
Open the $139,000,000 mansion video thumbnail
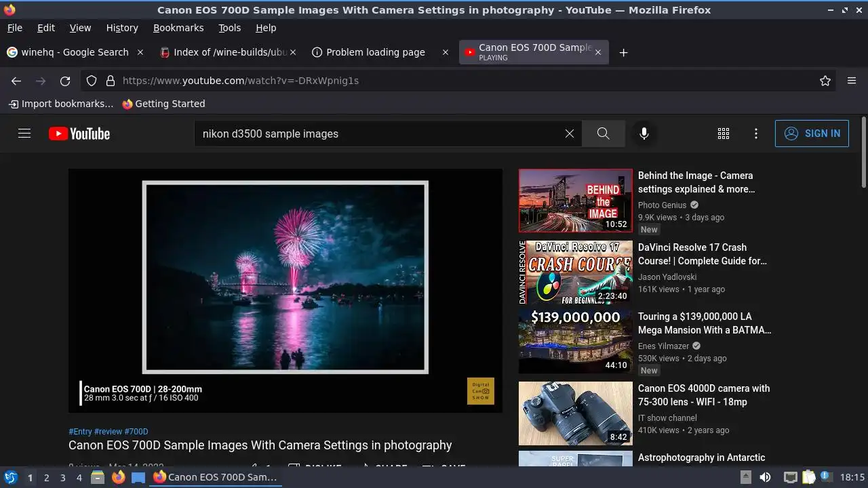(576, 342)
